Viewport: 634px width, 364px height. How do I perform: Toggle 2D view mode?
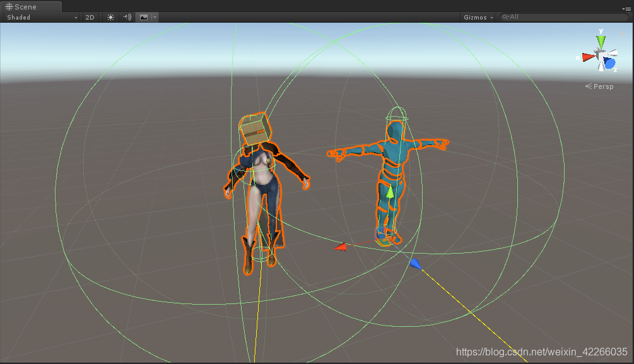90,18
